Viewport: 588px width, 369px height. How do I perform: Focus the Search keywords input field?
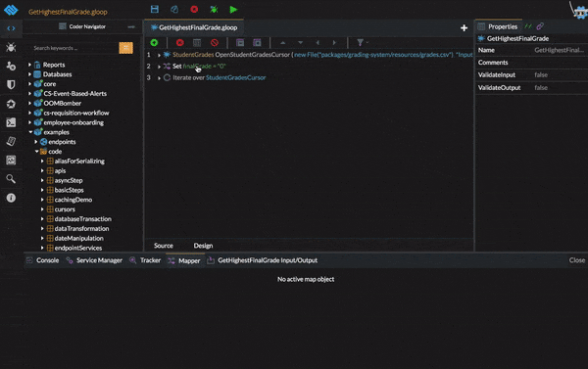(74, 48)
